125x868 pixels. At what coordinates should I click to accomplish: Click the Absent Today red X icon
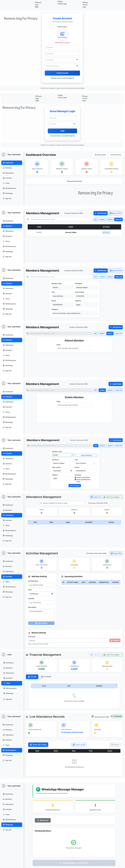tap(86, 164)
